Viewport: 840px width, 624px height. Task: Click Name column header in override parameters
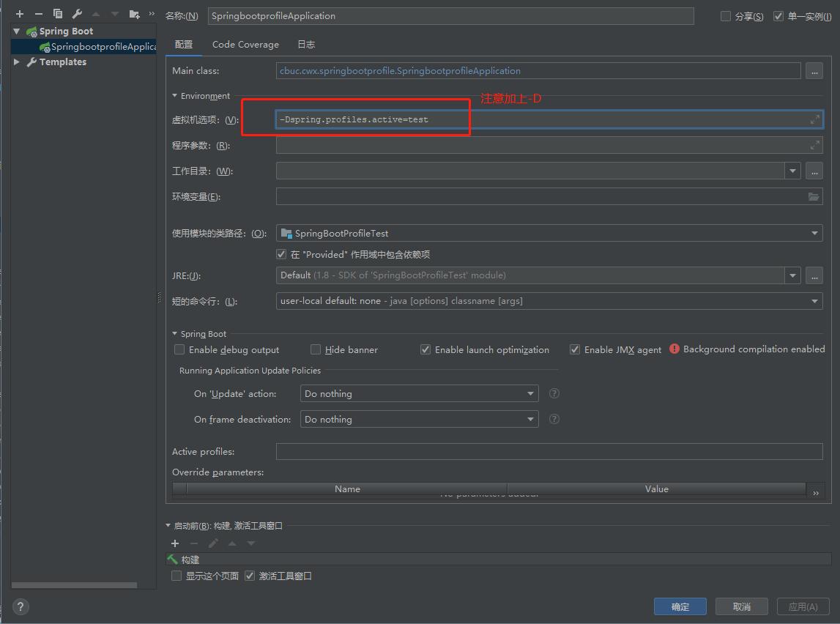click(346, 489)
